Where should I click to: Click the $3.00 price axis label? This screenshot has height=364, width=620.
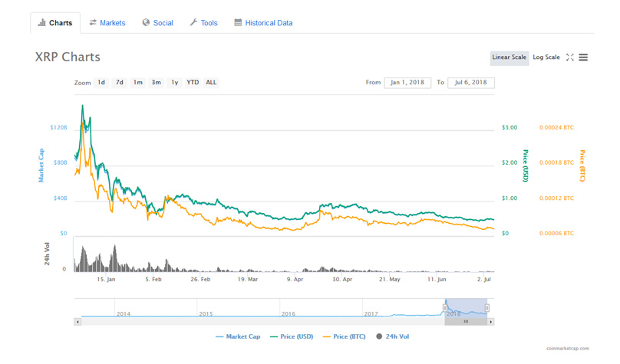pos(510,127)
